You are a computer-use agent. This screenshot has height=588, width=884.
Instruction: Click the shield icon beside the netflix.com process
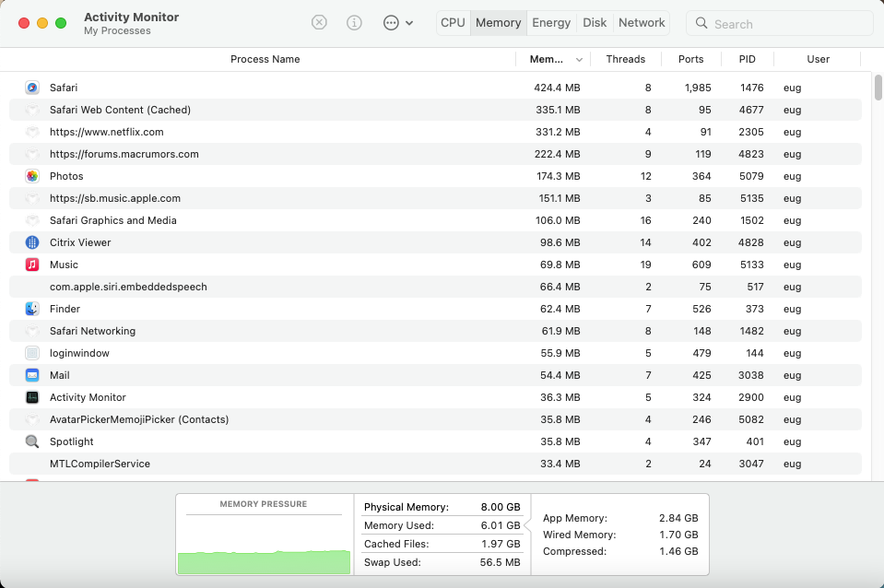pyautogui.click(x=32, y=132)
